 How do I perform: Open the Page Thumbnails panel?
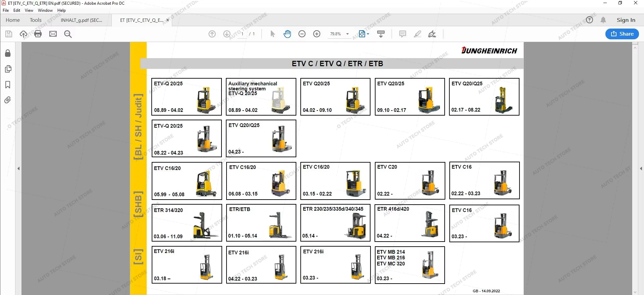click(8, 69)
